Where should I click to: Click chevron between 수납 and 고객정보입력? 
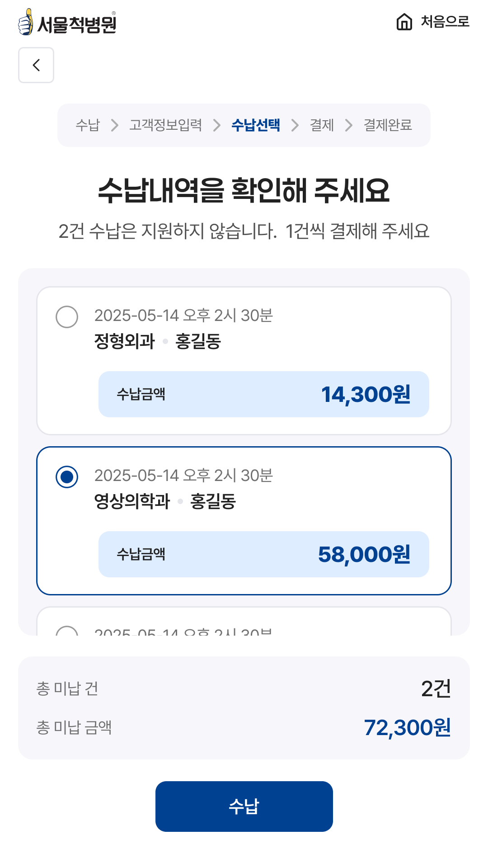coord(115,125)
